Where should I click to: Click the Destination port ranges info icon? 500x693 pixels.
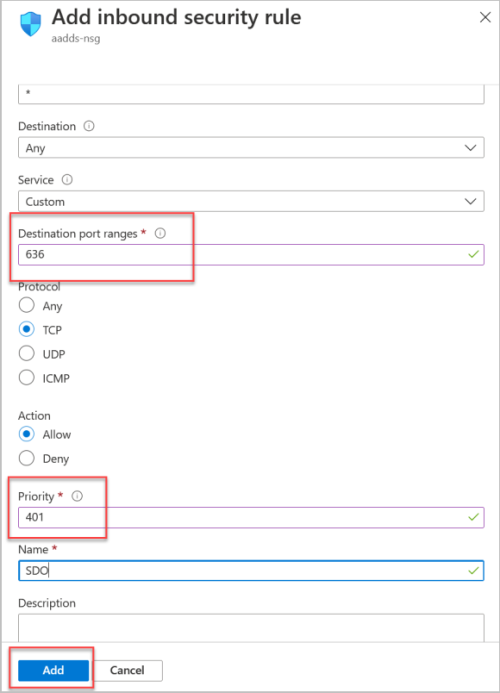point(160,233)
